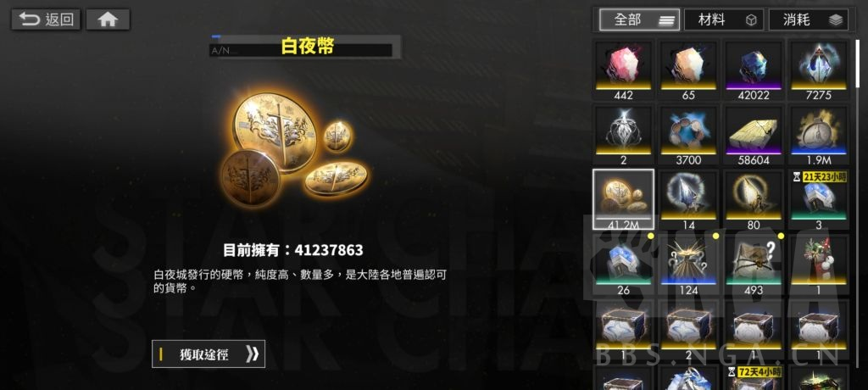Select the medal item with 1.9M
The image size is (868, 390).
pyautogui.click(x=819, y=135)
